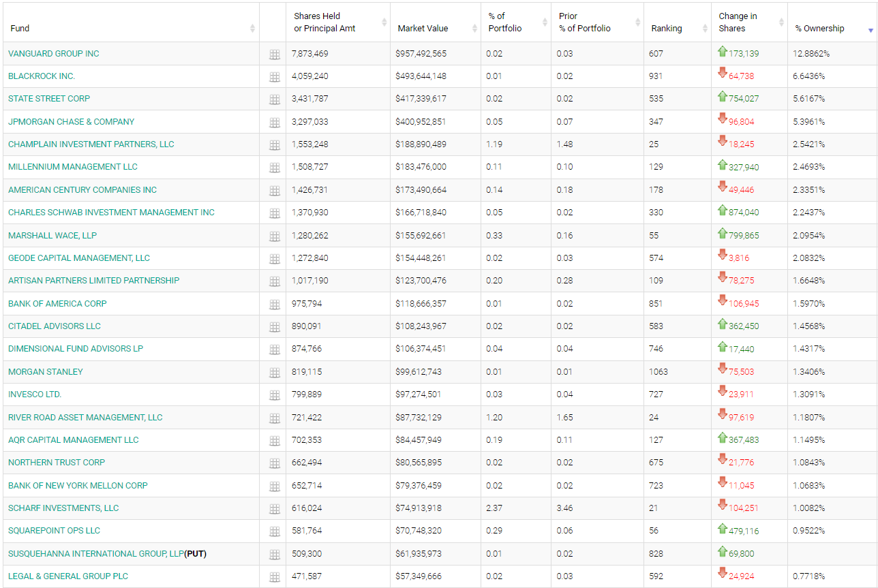Open INVESCO LTD. fund link
The image size is (878, 588).
[35, 394]
